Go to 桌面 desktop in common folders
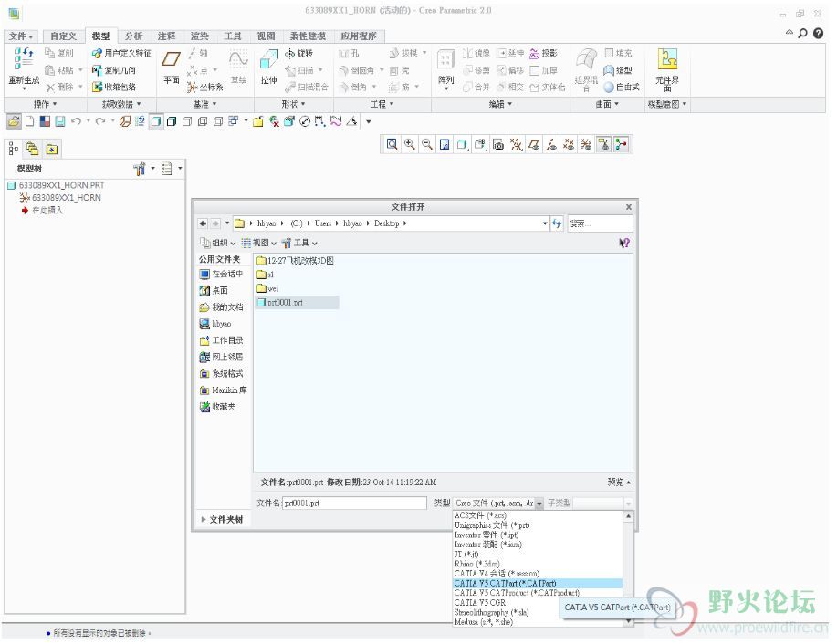This screenshot has height=644, width=837. click(x=214, y=290)
